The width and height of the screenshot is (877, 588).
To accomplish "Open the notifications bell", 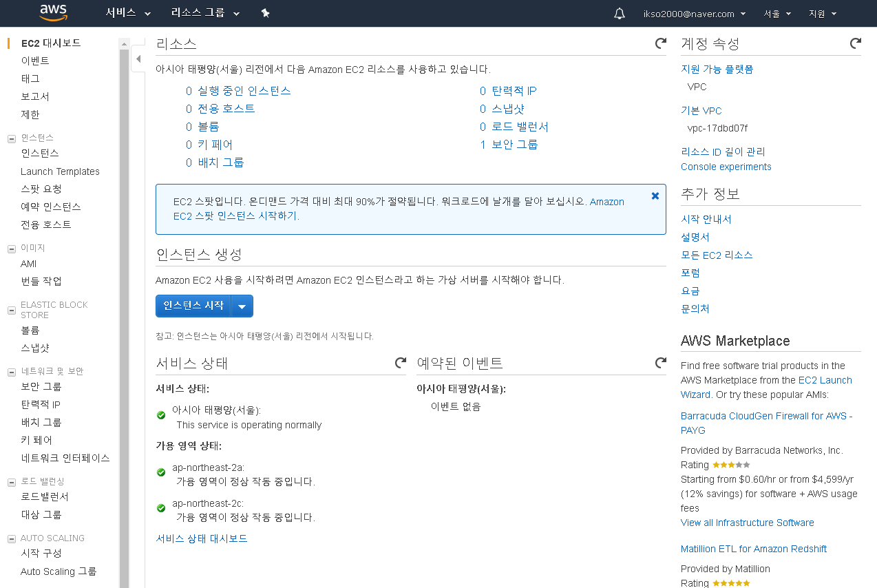I will click(x=619, y=13).
